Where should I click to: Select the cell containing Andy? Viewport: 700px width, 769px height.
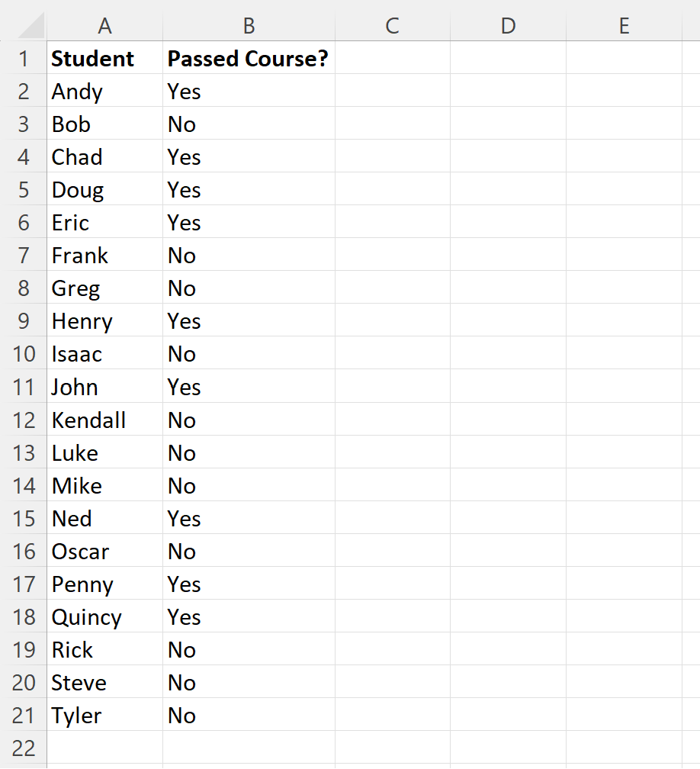(104, 92)
